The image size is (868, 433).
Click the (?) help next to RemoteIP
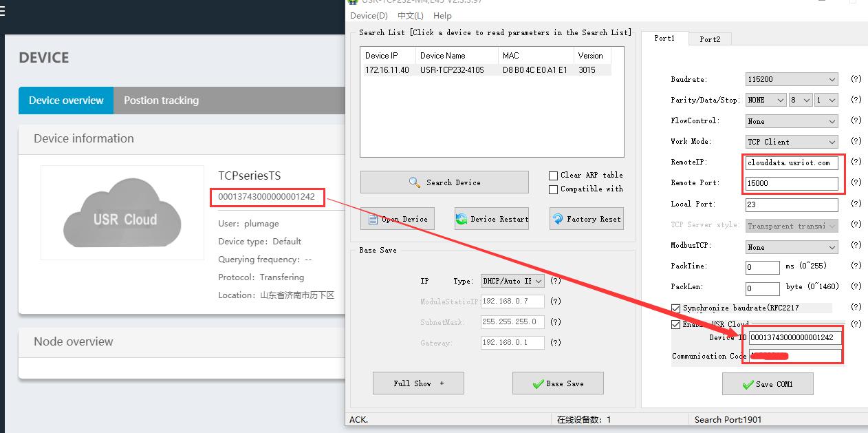(x=856, y=162)
